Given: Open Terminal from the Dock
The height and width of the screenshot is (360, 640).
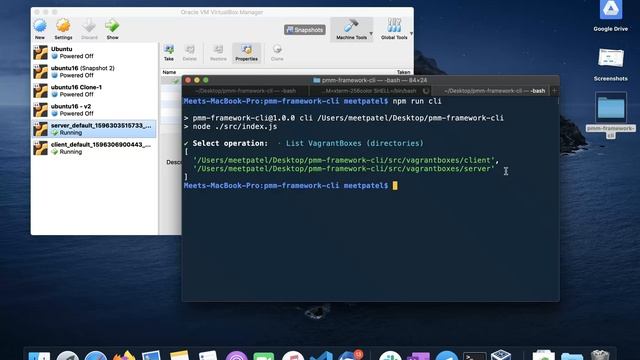Looking at the screenshot, I should pyautogui.click(x=474, y=356).
